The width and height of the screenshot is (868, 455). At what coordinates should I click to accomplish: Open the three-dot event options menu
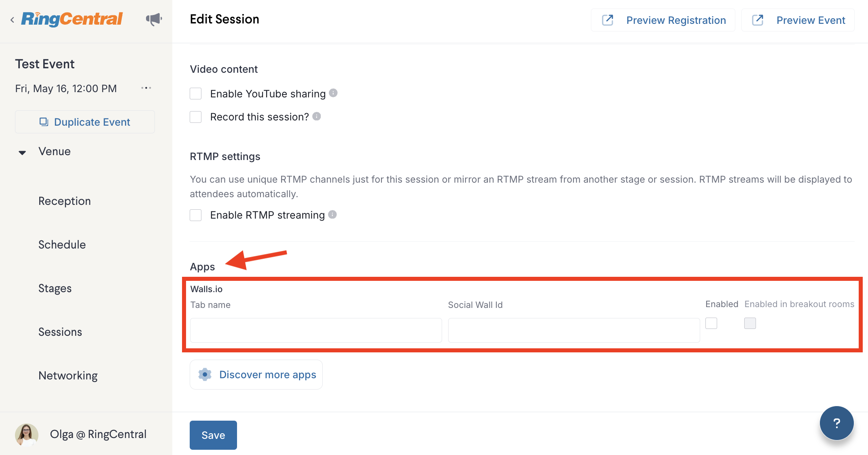click(146, 88)
